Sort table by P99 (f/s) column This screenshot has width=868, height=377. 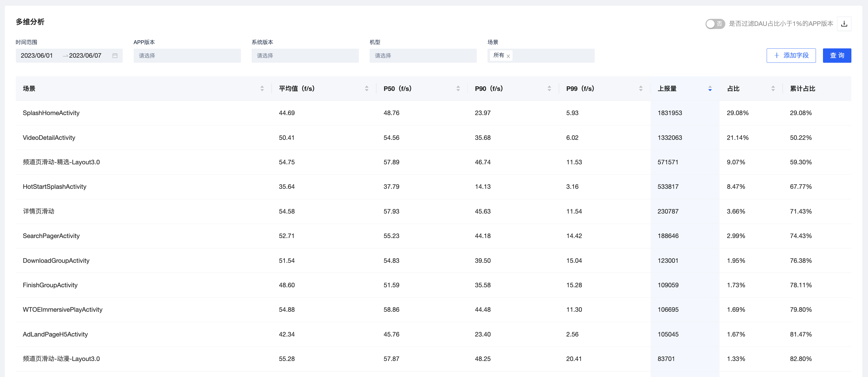click(x=641, y=89)
